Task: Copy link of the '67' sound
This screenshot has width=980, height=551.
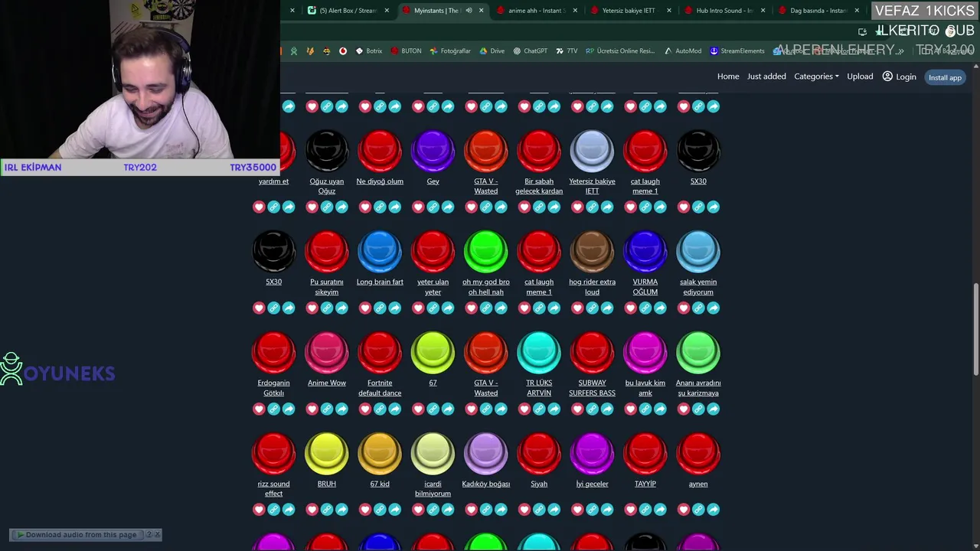Action: pyautogui.click(x=433, y=409)
